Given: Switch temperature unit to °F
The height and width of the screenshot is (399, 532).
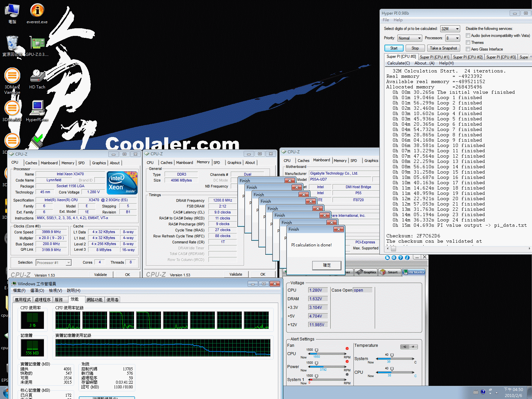Looking at the screenshot, I should tap(413, 347).
